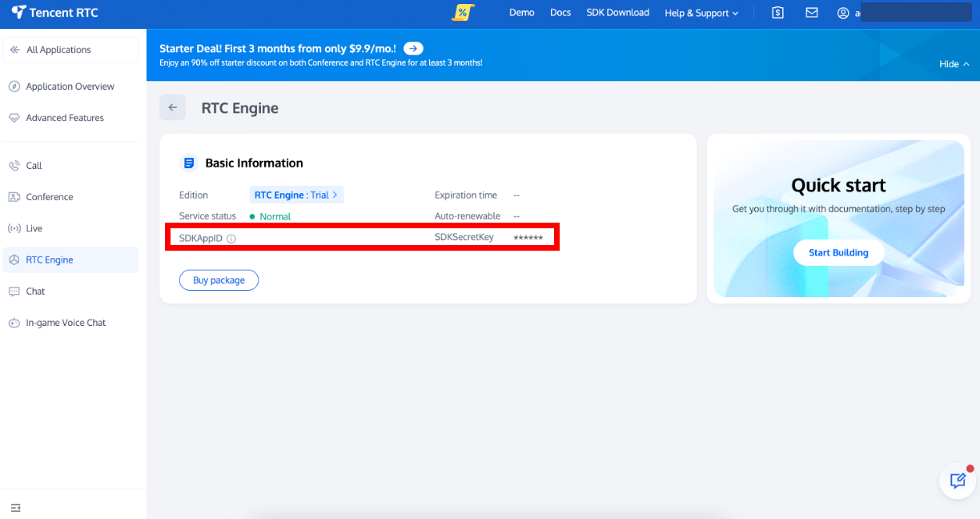980x519 pixels.
Task: Click the Basic Information document icon
Action: tap(189, 163)
